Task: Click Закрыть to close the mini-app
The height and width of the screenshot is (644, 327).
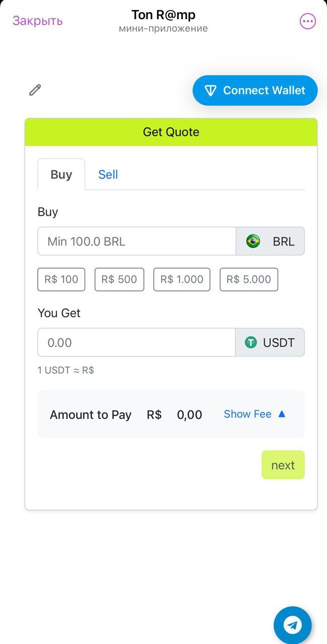Action: click(x=37, y=21)
